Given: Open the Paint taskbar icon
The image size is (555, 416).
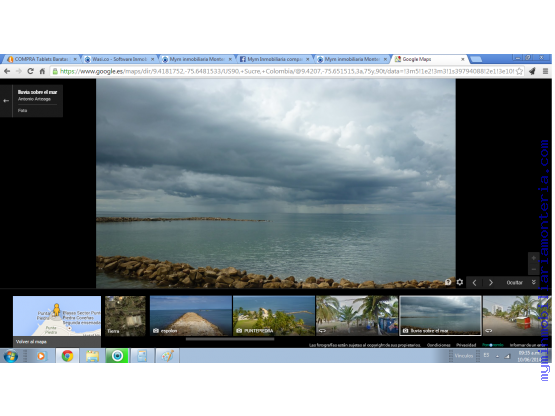Looking at the screenshot, I should [167, 356].
